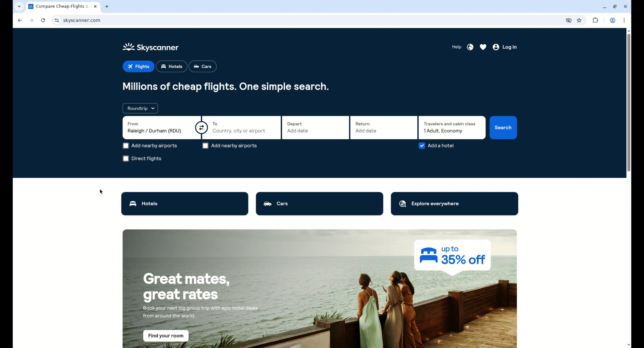
Task: Tick the Direct flights checkbox
Action: 126,159
